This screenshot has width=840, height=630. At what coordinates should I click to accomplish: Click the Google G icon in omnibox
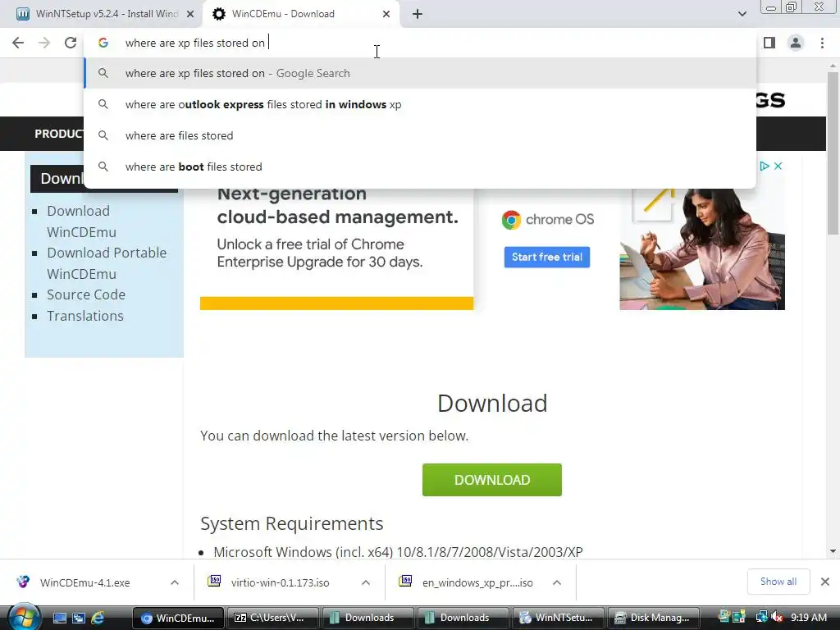click(x=103, y=43)
